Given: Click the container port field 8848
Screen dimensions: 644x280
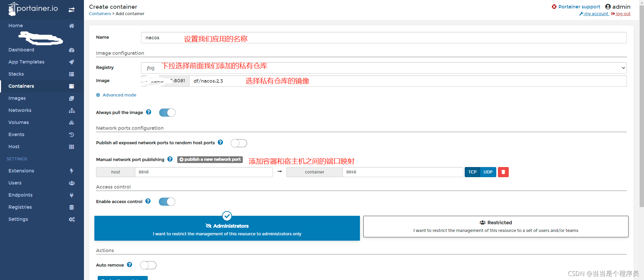Looking at the screenshot, I should (403, 172).
